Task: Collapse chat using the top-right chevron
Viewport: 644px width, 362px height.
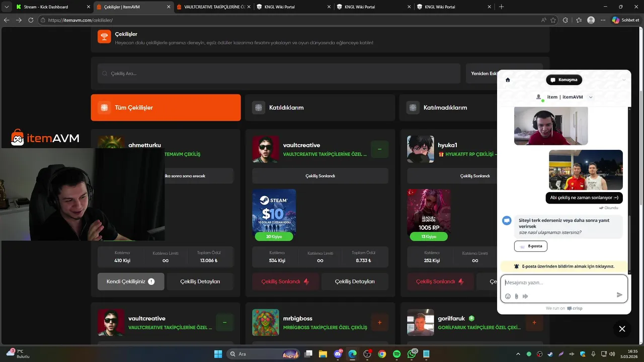Action: point(624,80)
